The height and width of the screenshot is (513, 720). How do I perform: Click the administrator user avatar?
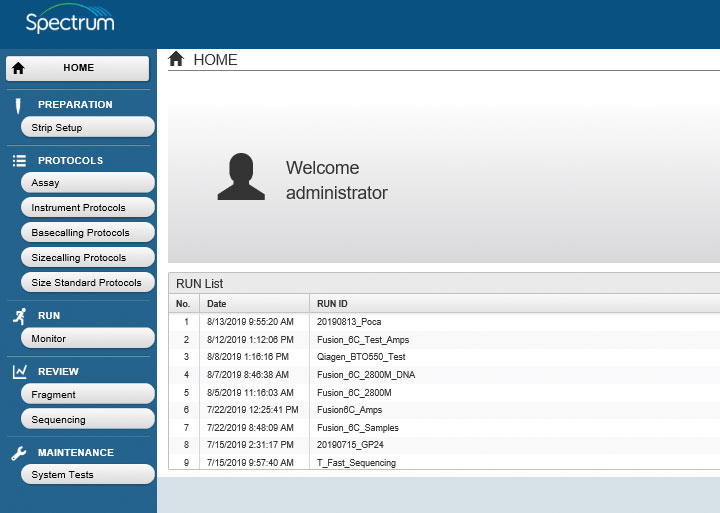(x=241, y=177)
